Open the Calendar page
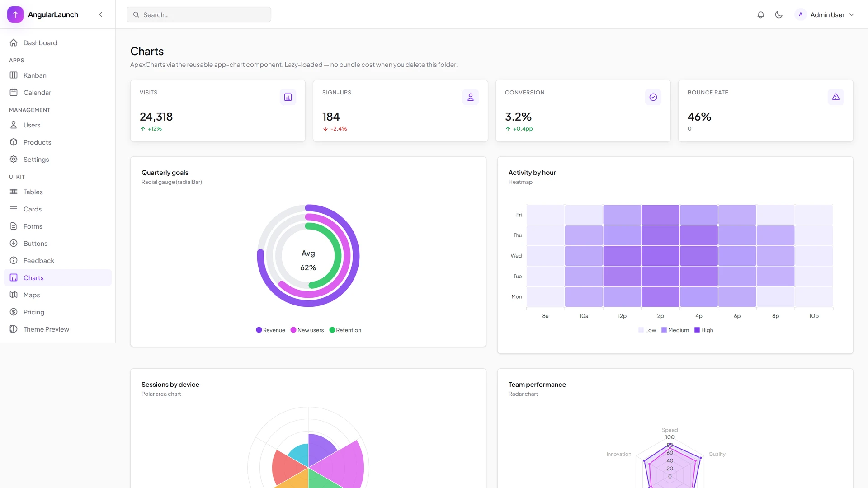 (57, 92)
